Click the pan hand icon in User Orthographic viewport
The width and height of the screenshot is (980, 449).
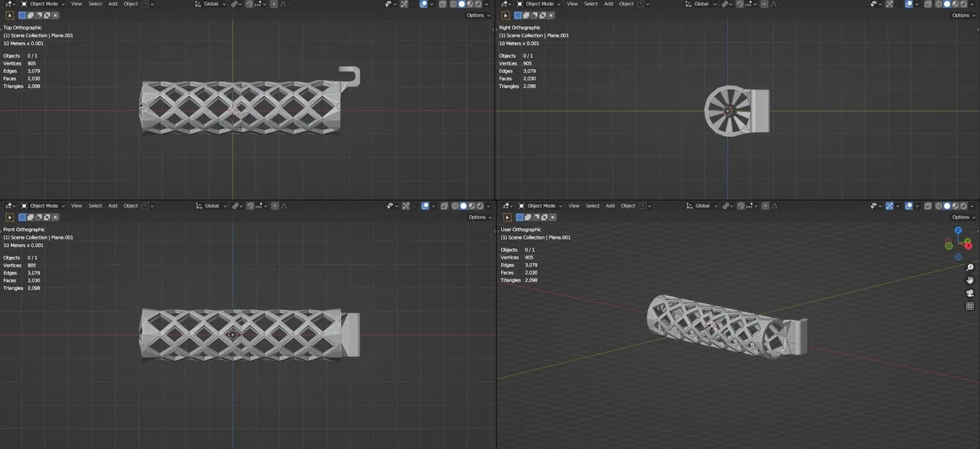(970, 280)
